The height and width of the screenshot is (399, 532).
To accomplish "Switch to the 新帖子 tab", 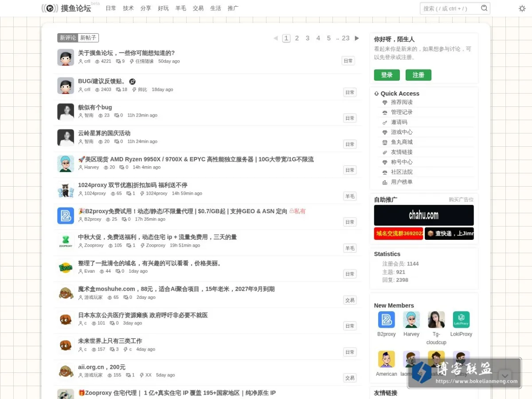I will (x=88, y=38).
